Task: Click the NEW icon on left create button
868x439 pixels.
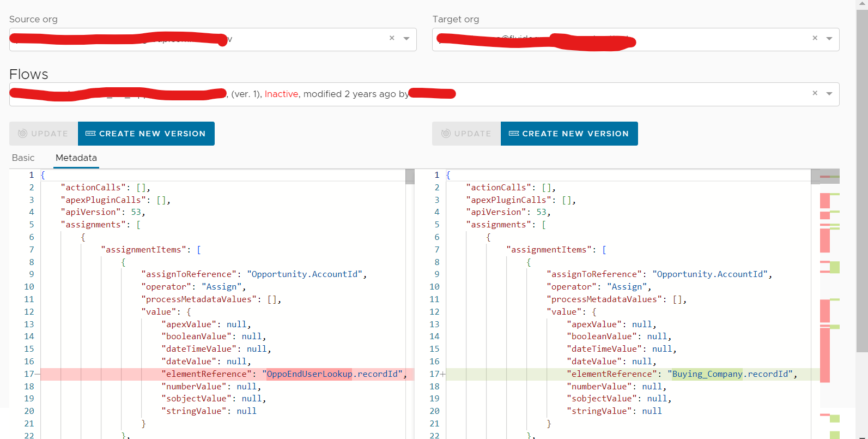Action: click(90, 134)
